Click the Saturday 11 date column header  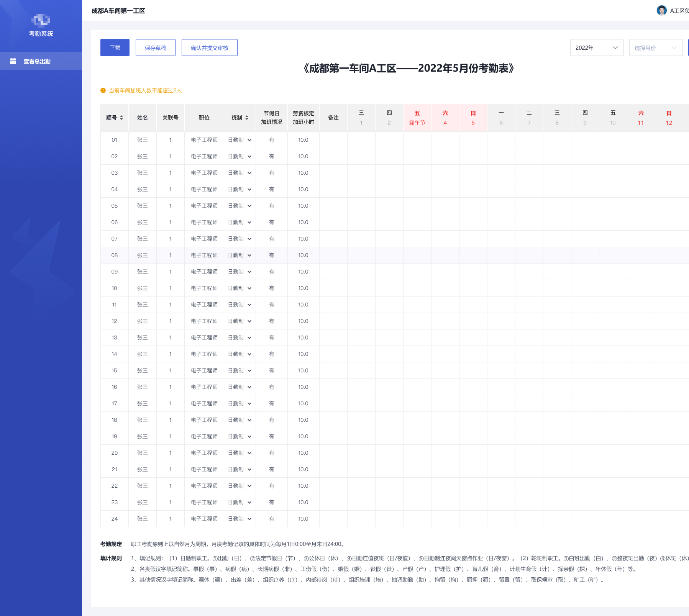(641, 118)
